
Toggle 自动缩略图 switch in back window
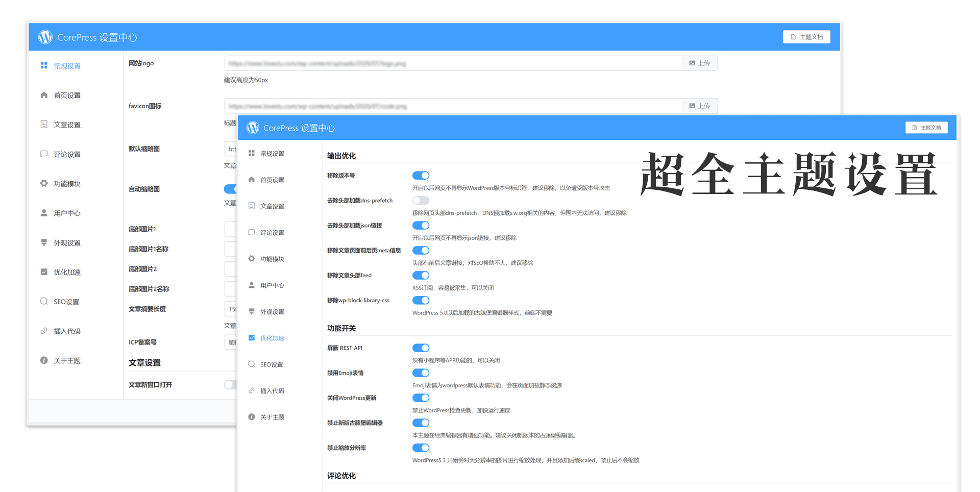230,189
